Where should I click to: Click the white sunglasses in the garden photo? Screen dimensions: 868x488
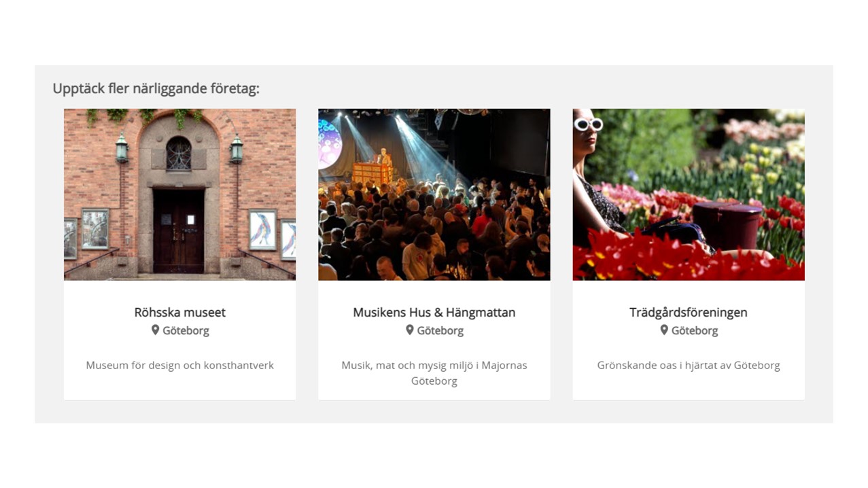589,124
